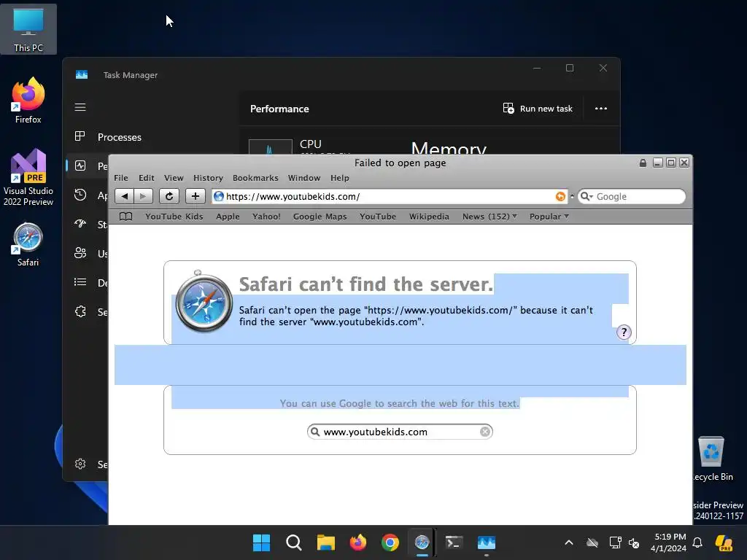Expand the Popular bookmarks dropdown
This screenshot has width=747, height=560.
click(549, 216)
